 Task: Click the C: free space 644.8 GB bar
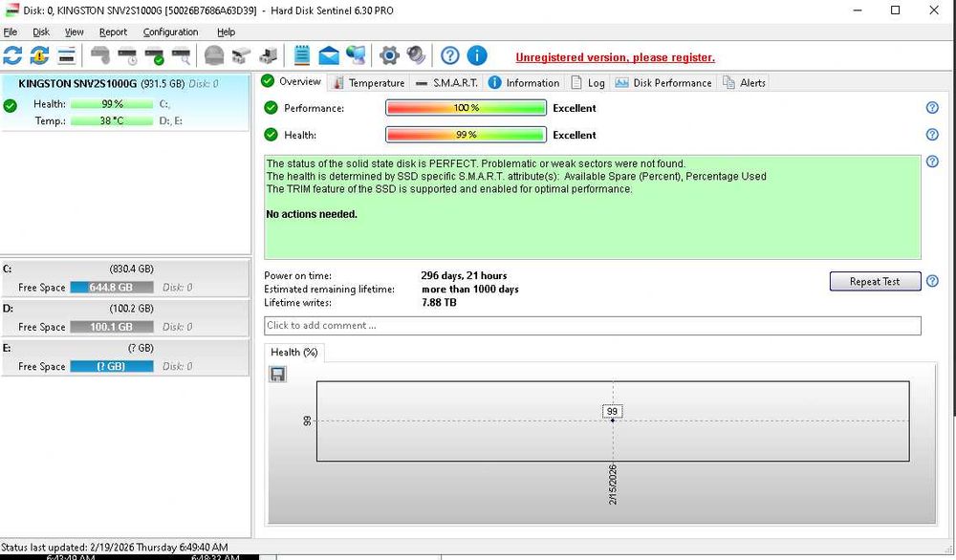click(112, 287)
